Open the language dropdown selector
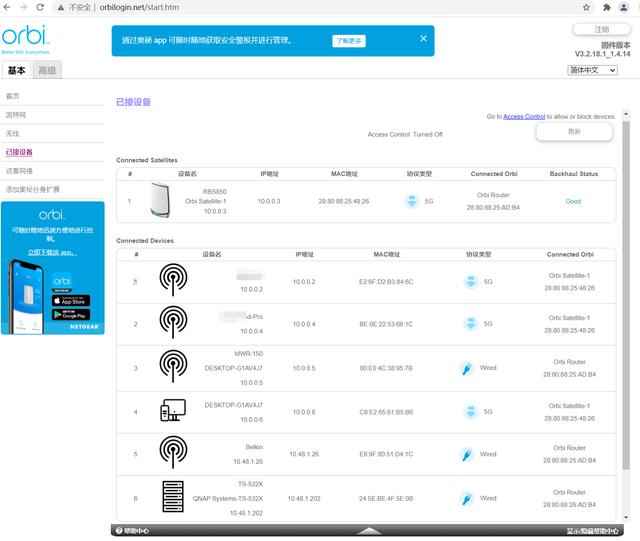 [x=592, y=70]
